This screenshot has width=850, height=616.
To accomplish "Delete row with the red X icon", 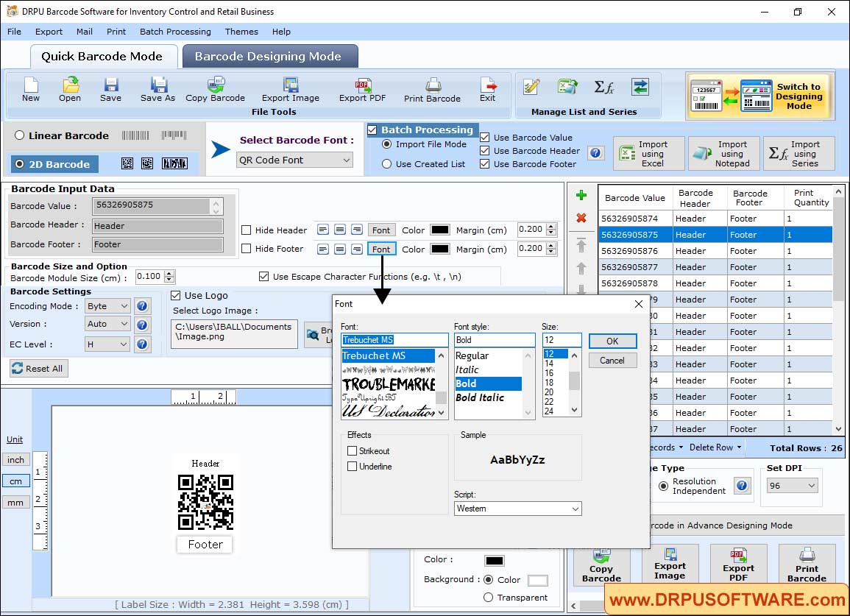I will tap(581, 218).
